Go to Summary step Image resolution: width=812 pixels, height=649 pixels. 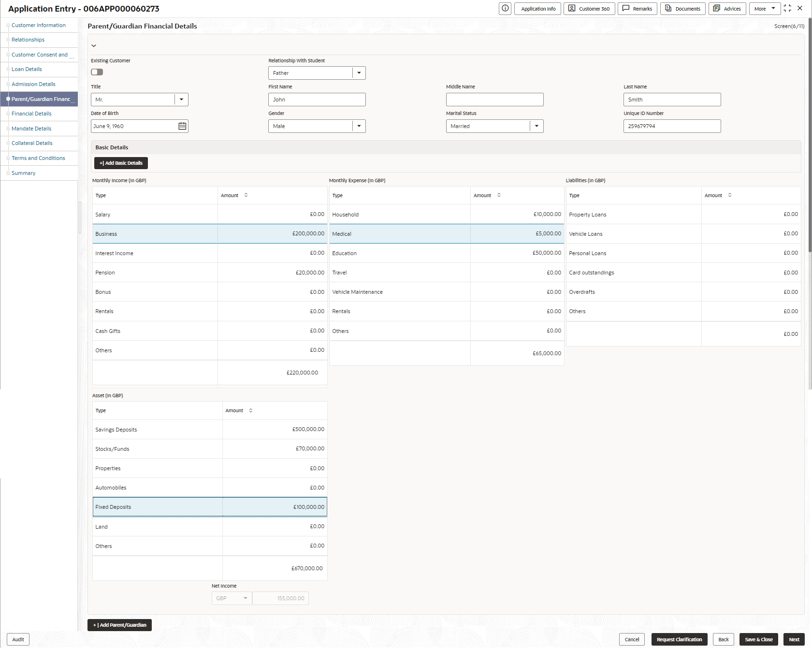tap(24, 173)
